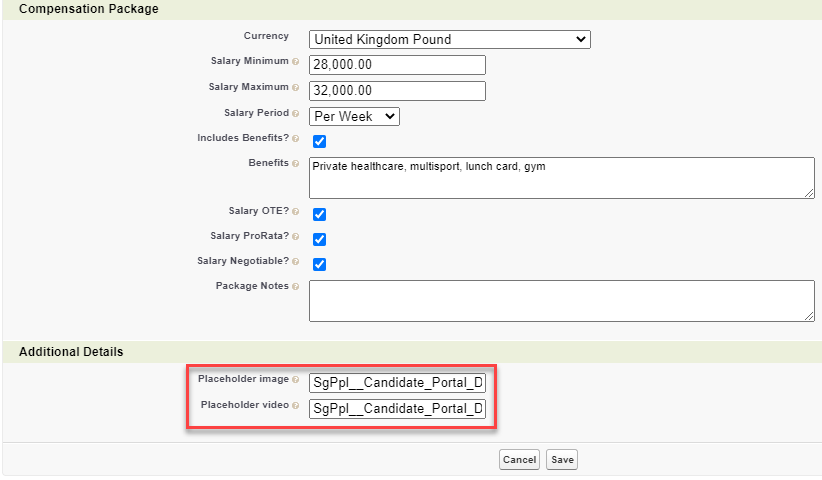Disable the Salary ProRata? checkbox
The image size is (822, 480).
point(320,239)
